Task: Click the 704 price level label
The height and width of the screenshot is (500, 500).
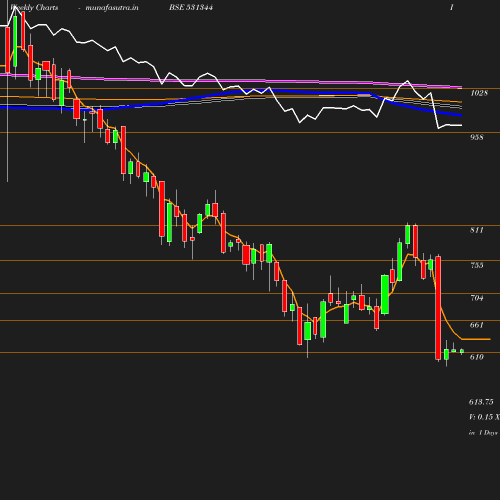Action: tap(477, 298)
